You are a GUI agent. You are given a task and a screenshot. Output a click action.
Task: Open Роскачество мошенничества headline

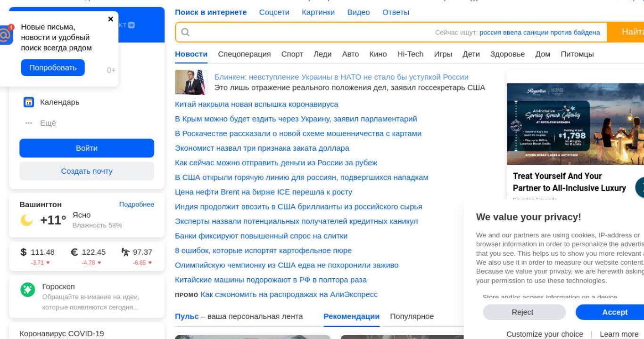(298, 133)
